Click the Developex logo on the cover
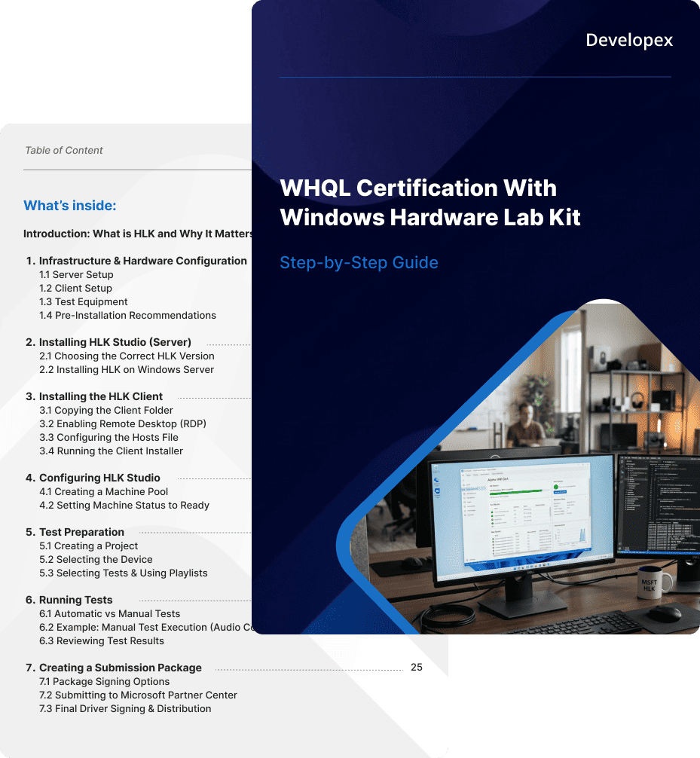Viewport: 700px width, 758px height. click(x=629, y=41)
